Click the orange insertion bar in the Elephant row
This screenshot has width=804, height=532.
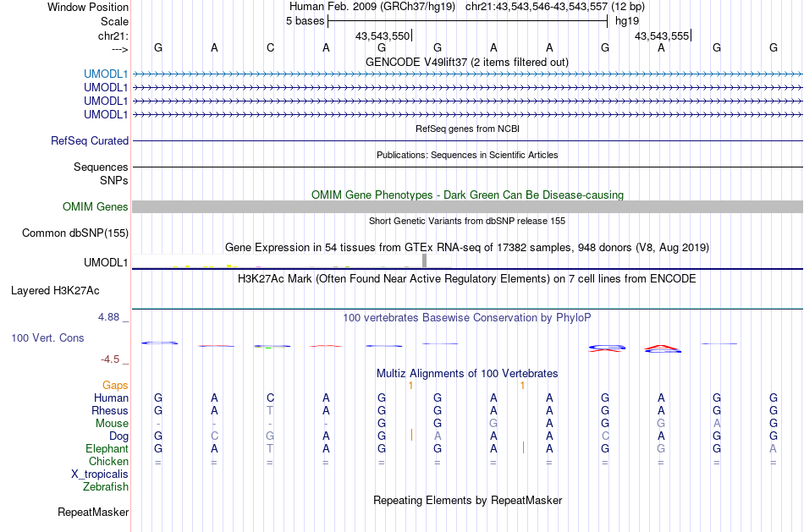click(x=523, y=447)
